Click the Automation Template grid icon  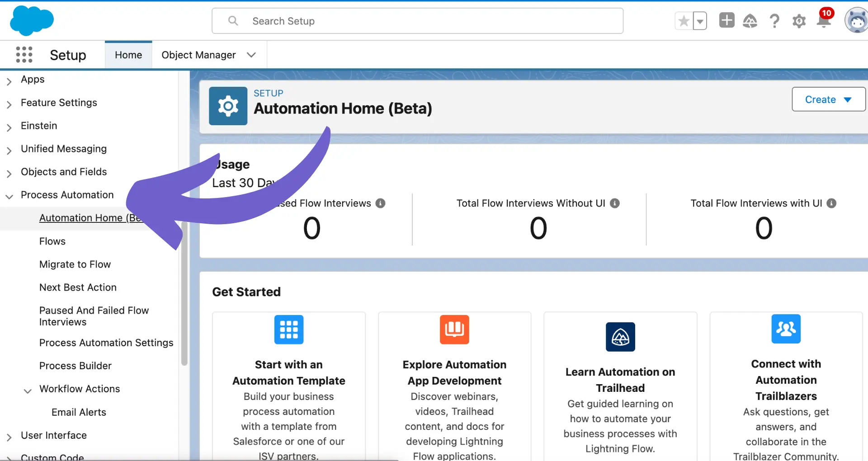(289, 329)
